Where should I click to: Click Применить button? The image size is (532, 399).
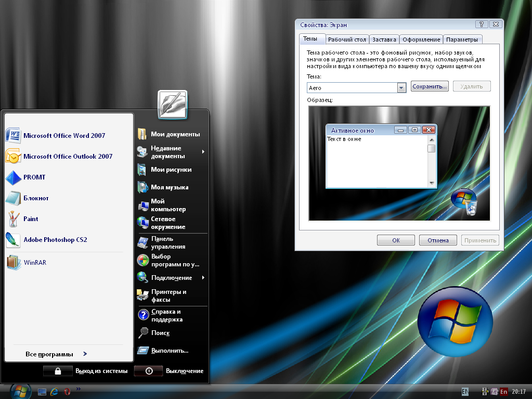tap(480, 240)
